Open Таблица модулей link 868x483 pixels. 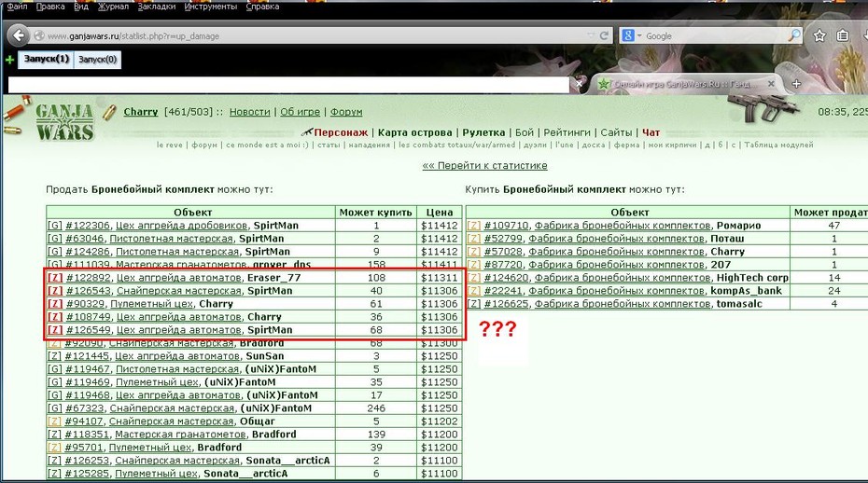tap(778, 145)
